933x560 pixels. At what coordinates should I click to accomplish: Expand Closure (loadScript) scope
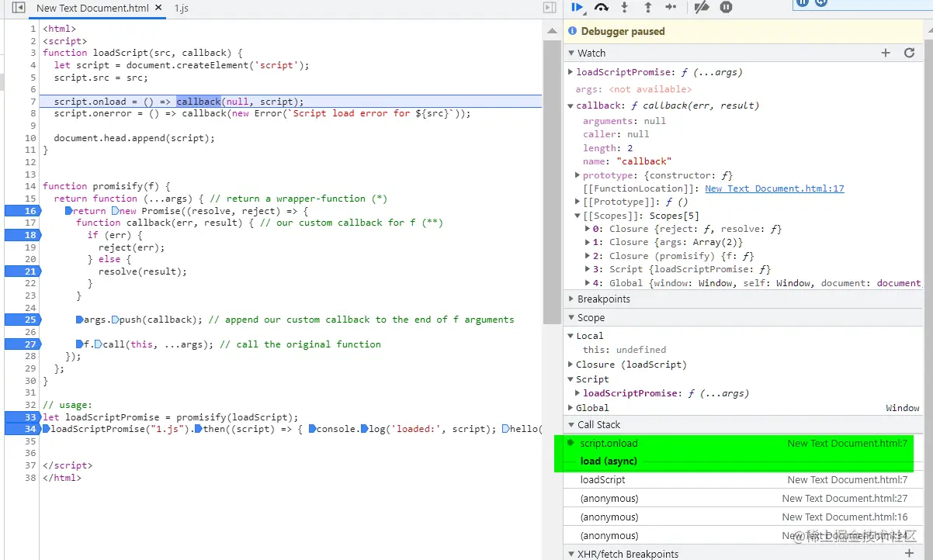pos(571,365)
